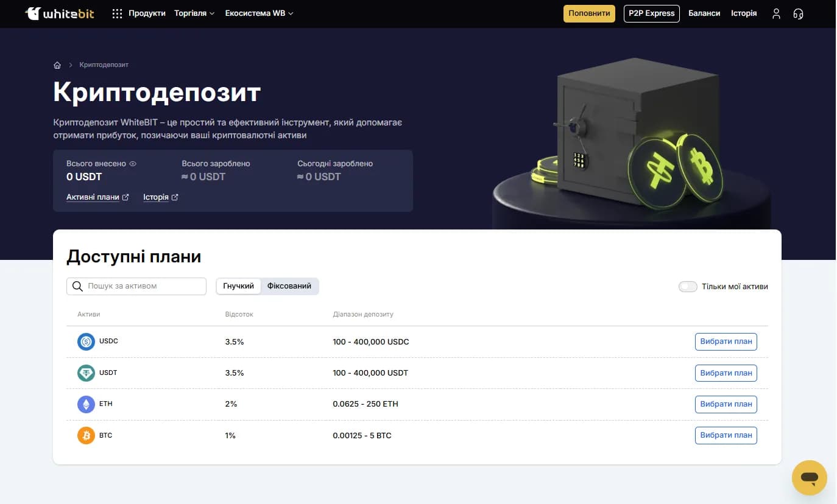Click the 3.5% rate in USDC row

235,342
